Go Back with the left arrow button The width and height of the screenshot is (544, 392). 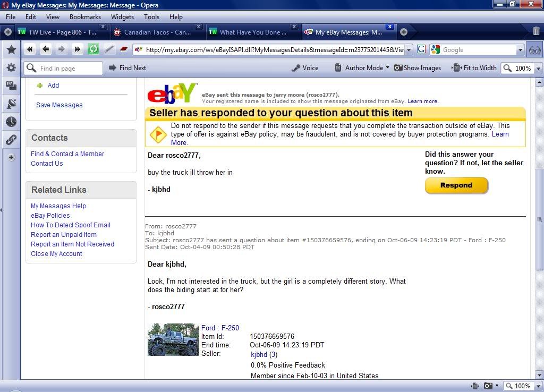point(46,49)
